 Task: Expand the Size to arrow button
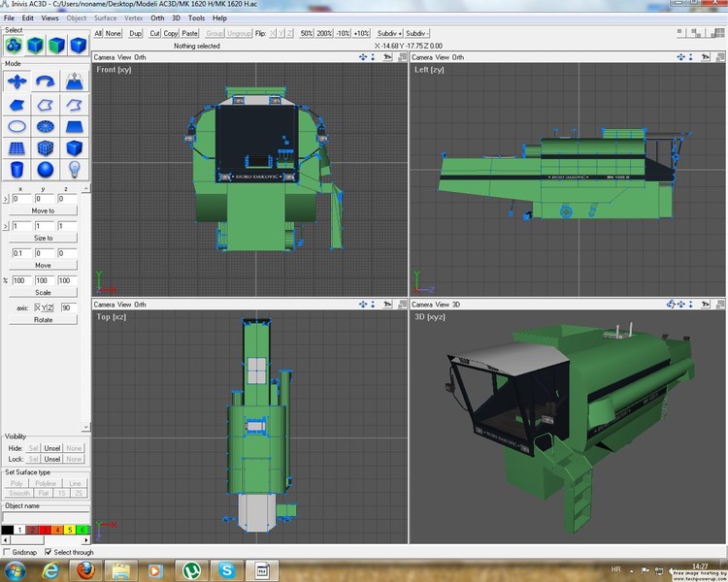point(6,226)
